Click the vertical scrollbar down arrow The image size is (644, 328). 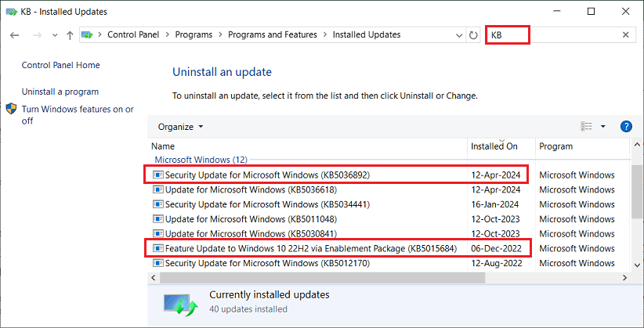pyautogui.click(x=637, y=265)
